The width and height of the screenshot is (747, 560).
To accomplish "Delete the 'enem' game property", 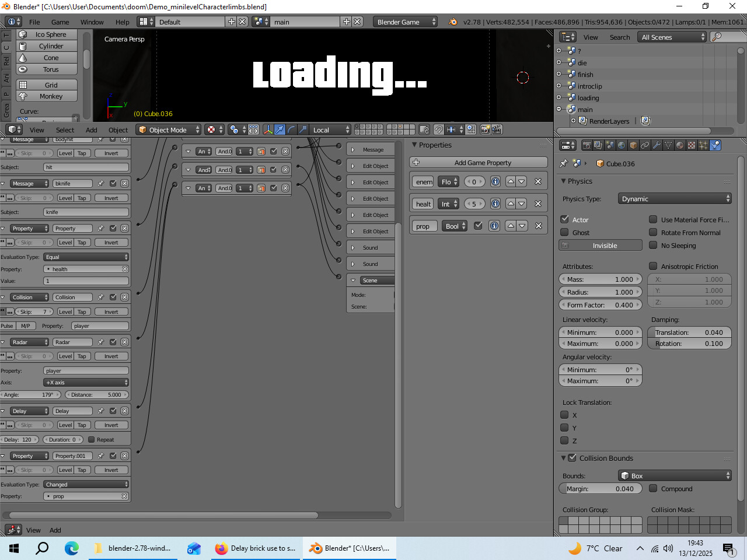I will [x=538, y=181].
